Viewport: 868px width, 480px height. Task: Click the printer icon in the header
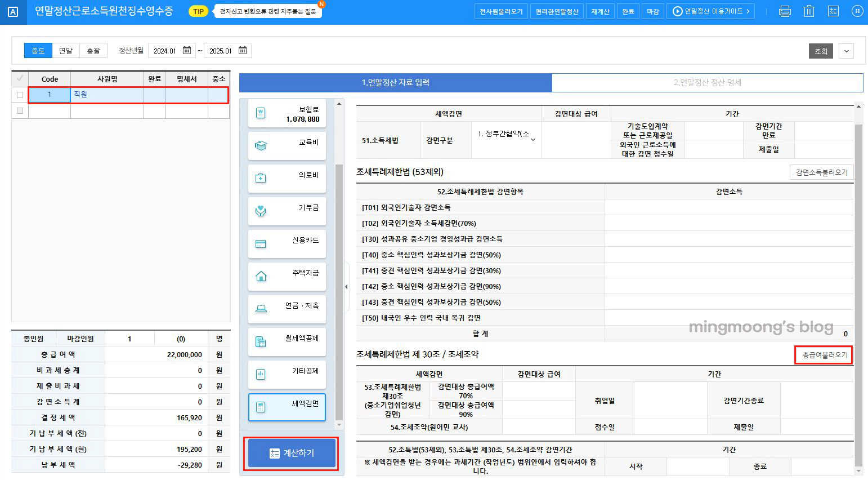[x=785, y=11]
